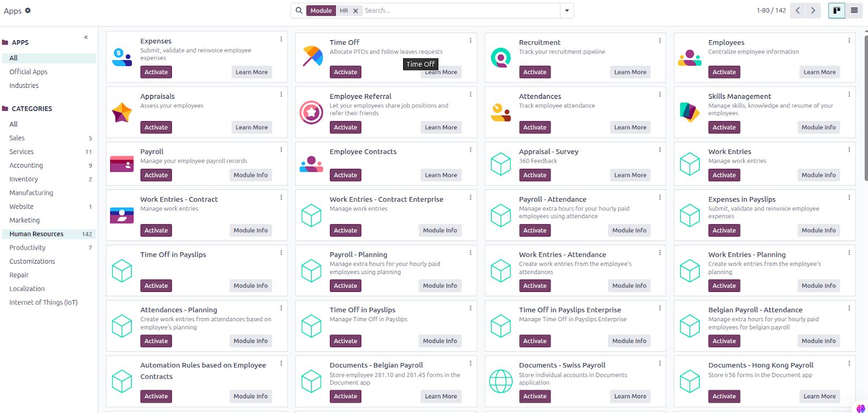The width and height of the screenshot is (868, 413).
Task: Open the search options dropdown arrow
Action: pyautogui.click(x=567, y=10)
